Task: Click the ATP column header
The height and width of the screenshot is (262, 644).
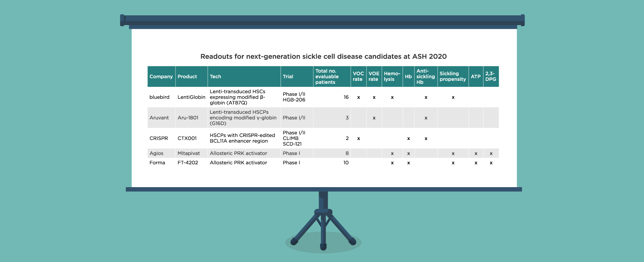Action: click(476, 76)
